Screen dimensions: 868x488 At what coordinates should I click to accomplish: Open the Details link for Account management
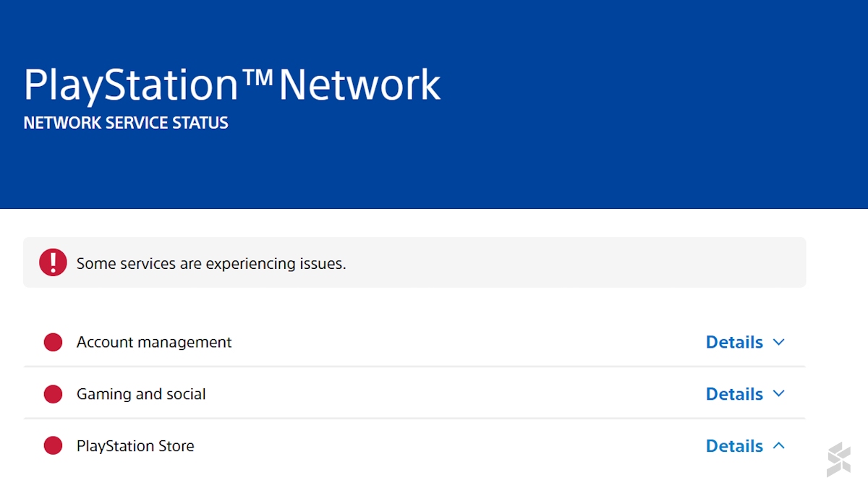tap(734, 342)
